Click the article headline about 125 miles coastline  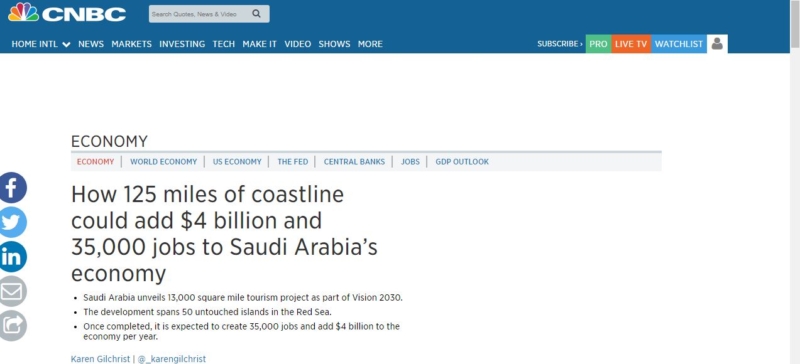tap(224, 234)
